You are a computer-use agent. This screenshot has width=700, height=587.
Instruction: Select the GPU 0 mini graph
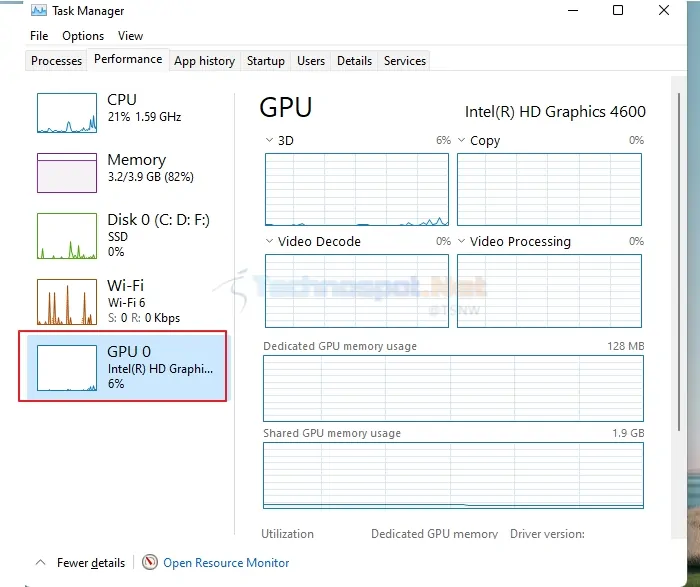tap(67, 368)
